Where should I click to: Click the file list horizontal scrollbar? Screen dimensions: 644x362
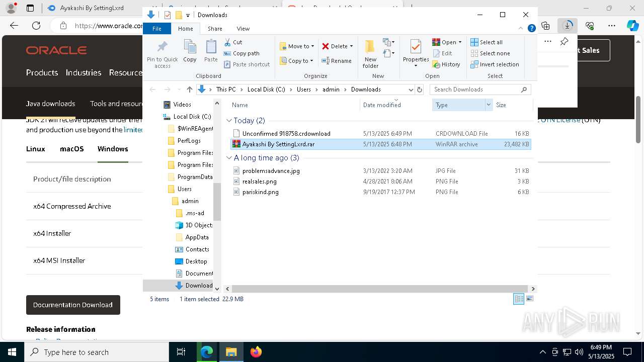pyautogui.click(x=380, y=289)
